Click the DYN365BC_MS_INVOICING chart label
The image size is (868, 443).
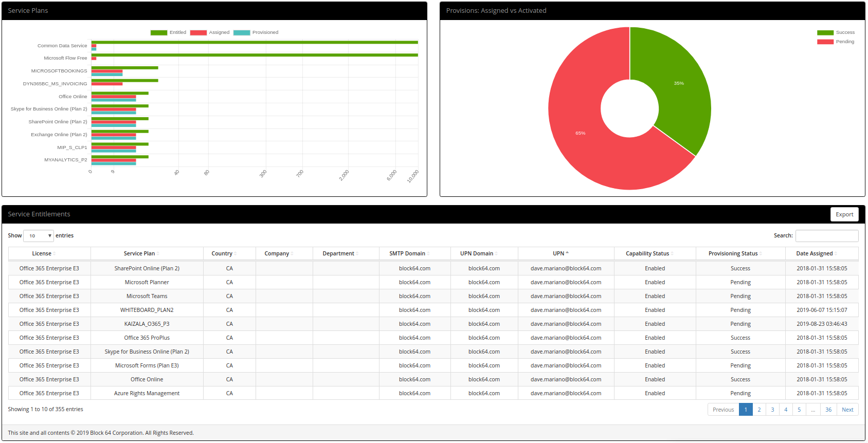(x=55, y=84)
